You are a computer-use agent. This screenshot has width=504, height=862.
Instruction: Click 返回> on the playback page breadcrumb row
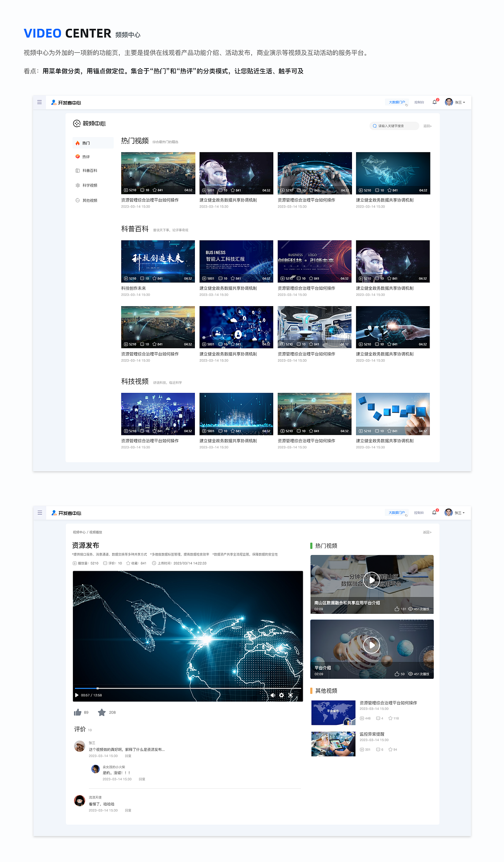tap(427, 532)
